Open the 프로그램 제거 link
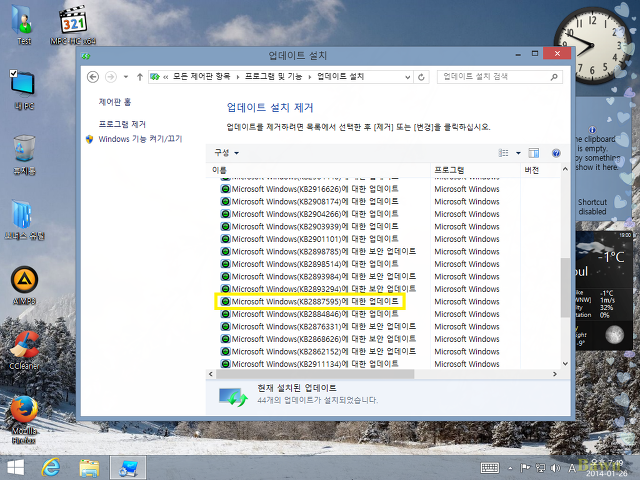The width and height of the screenshot is (640, 480). (x=122, y=124)
